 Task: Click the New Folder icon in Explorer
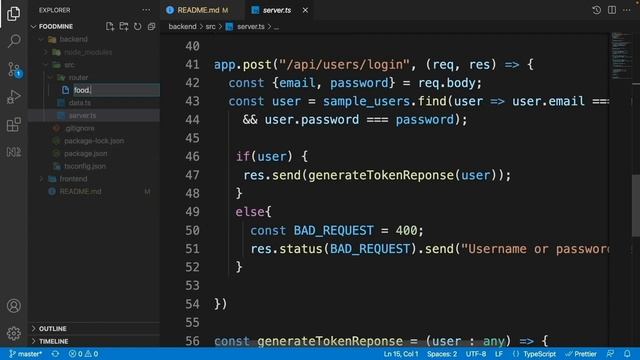click(124, 27)
